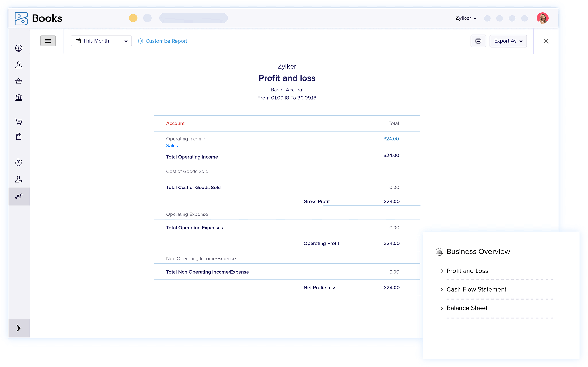Click the dashboard overview icon

point(19,48)
